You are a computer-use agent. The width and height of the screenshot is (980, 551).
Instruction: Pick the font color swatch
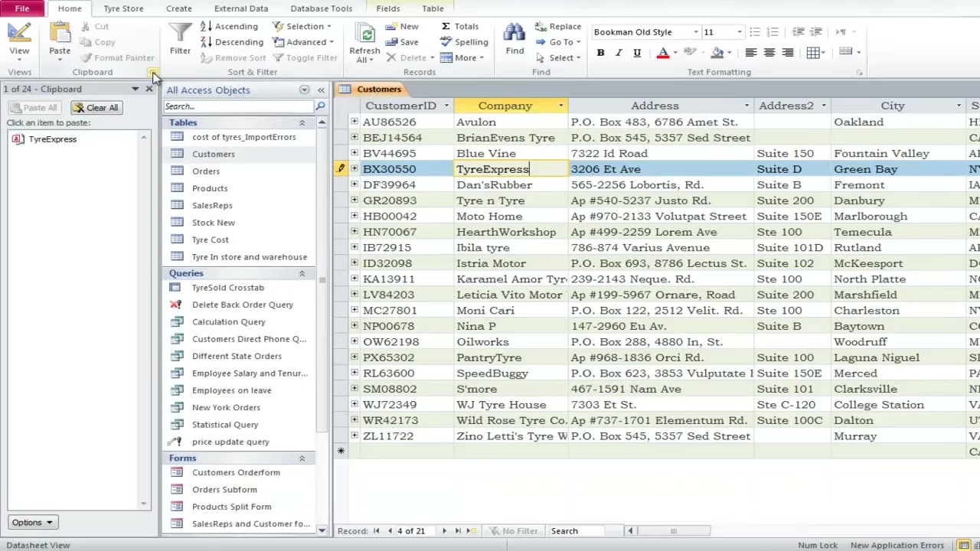point(663,53)
